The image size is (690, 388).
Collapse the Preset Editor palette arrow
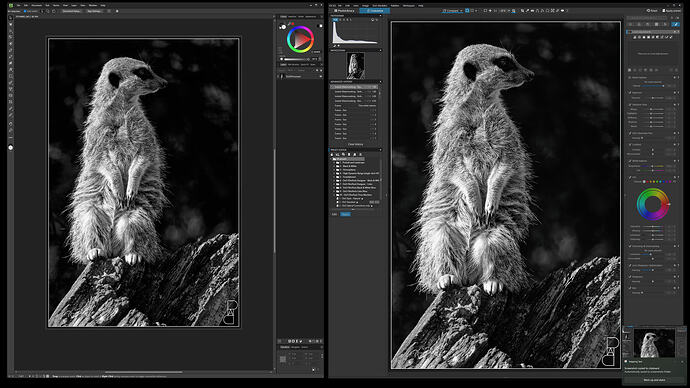[x=381, y=150]
